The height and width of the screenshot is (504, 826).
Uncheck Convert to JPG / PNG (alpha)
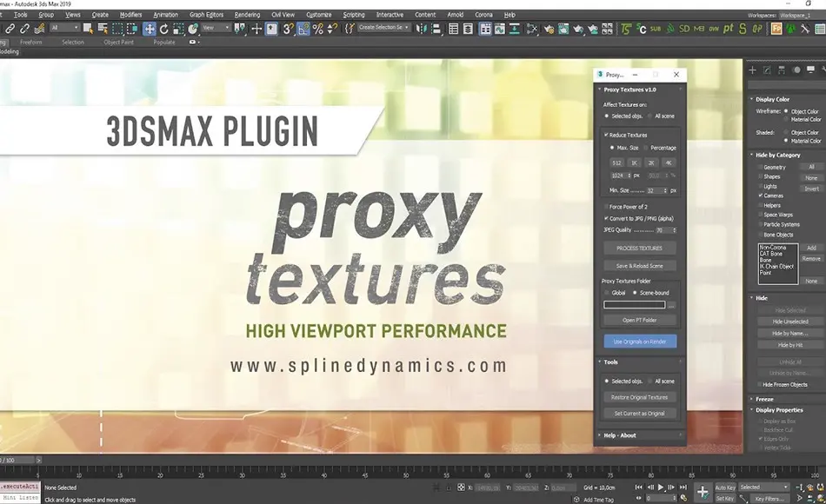click(x=605, y=219)
